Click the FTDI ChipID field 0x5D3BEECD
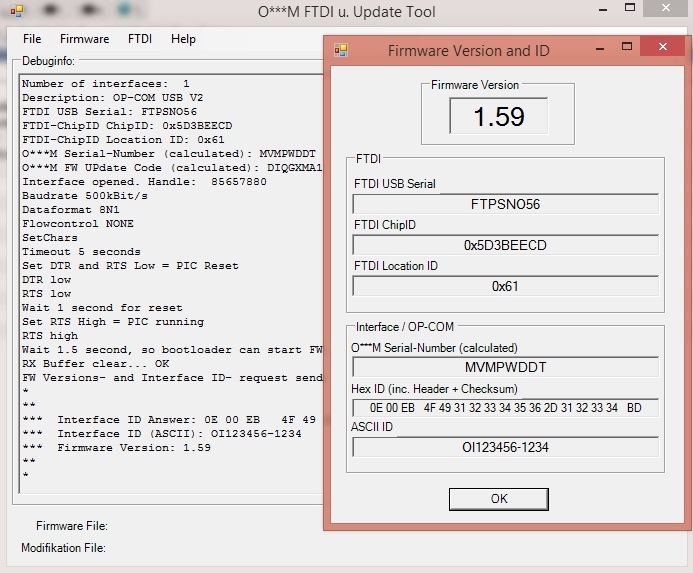Viewport: 693px width, 573px height. 505,245
